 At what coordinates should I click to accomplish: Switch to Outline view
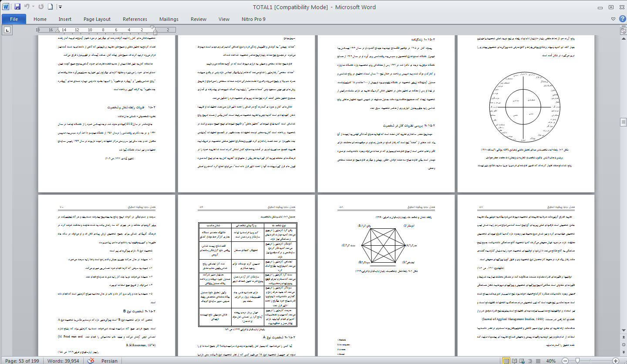(531, 361)
